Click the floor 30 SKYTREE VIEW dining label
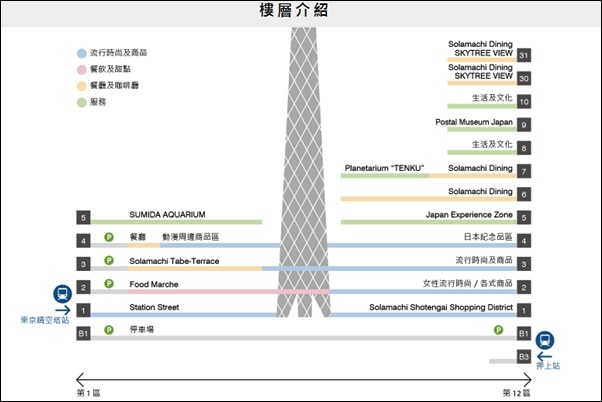602x402 pixels. coord(480,72)
